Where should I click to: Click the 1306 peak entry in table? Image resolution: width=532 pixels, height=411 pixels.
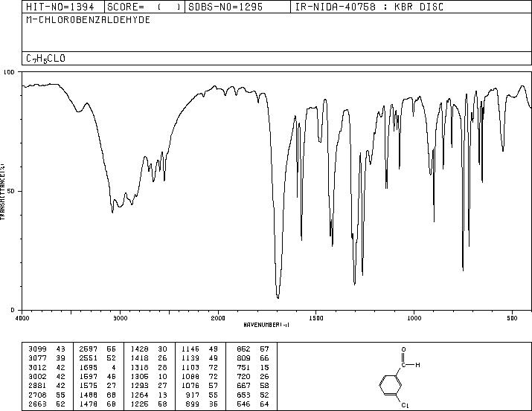pos(150,376)
